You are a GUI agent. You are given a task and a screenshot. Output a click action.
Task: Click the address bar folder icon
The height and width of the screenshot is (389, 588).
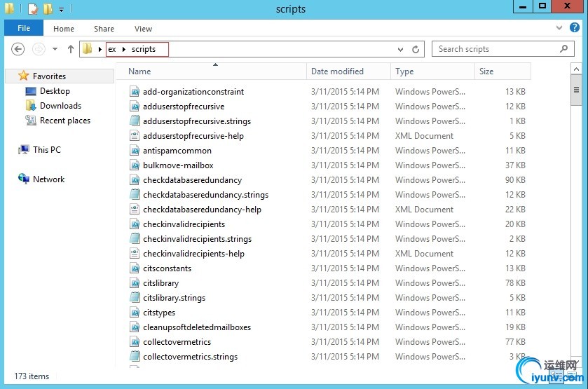[x=88, y=49]
